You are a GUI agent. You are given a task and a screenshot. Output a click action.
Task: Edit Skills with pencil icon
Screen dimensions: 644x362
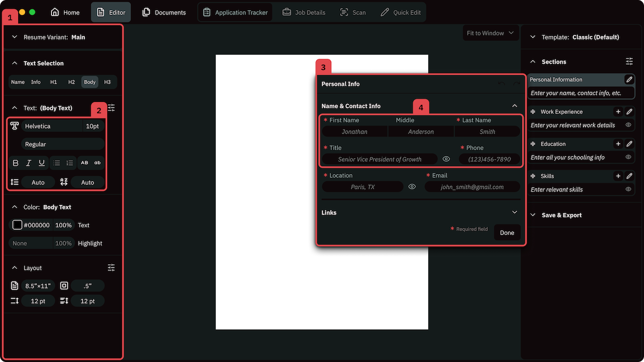tap(630, 176)
